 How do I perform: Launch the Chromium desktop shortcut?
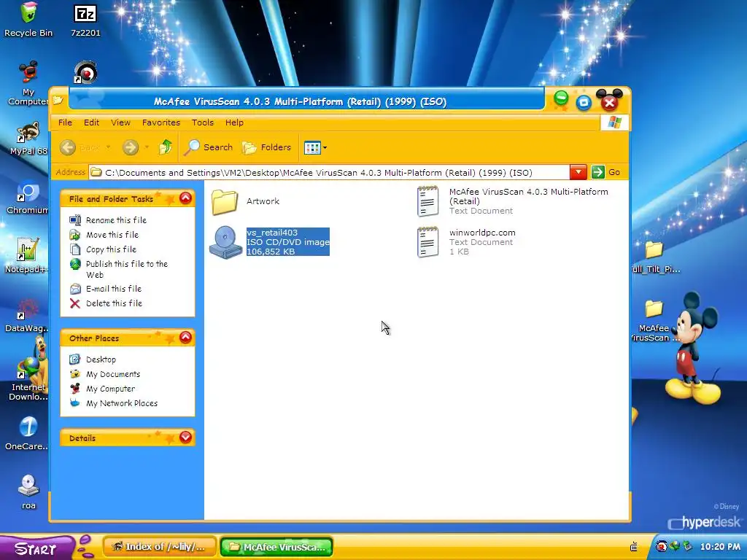[28, 198]
